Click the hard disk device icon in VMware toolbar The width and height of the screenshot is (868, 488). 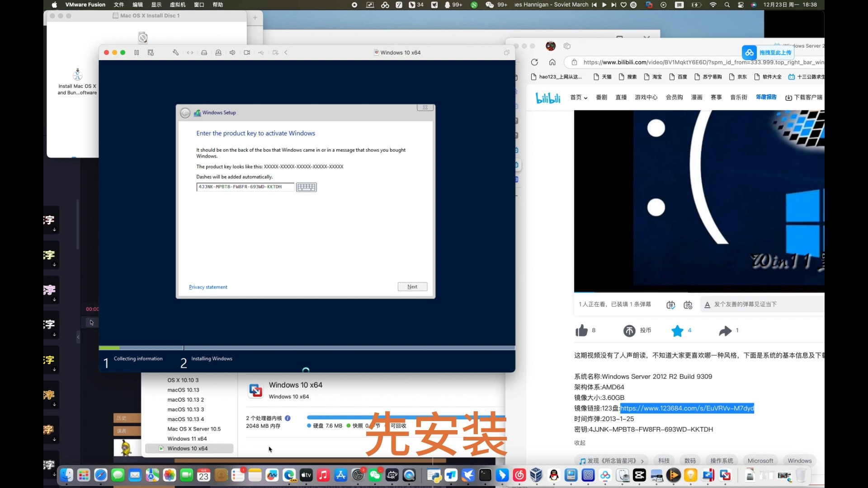[204, 52]
